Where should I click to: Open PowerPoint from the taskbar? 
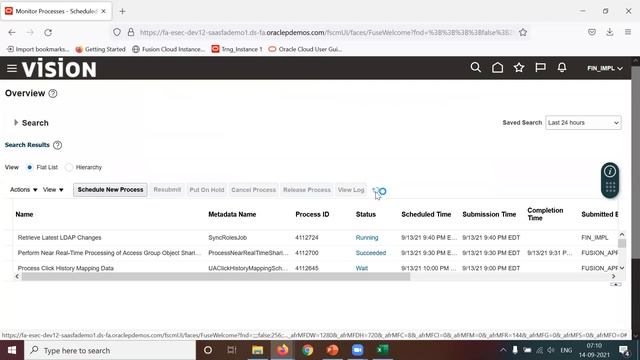click(332, 350)
